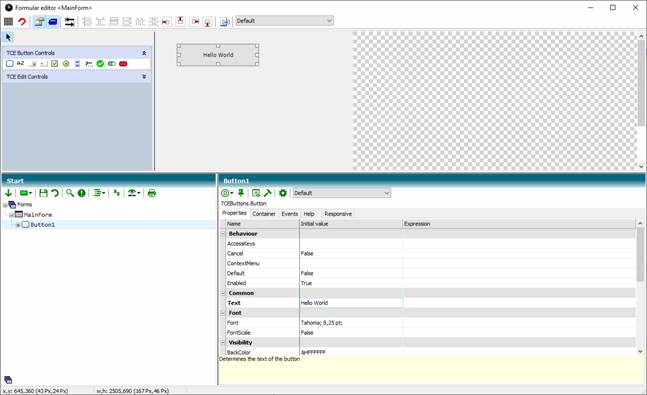The height and width of the screenshot is (395, 647).
Task: Select Button1 in the tree
Action: point(43,225)
